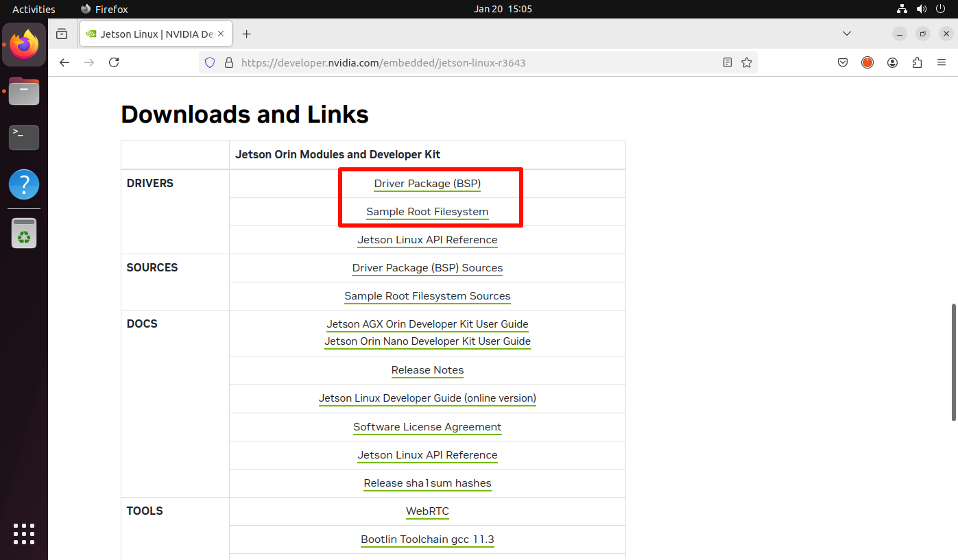
Task: Open the Release Notes link
Action: 427,370
